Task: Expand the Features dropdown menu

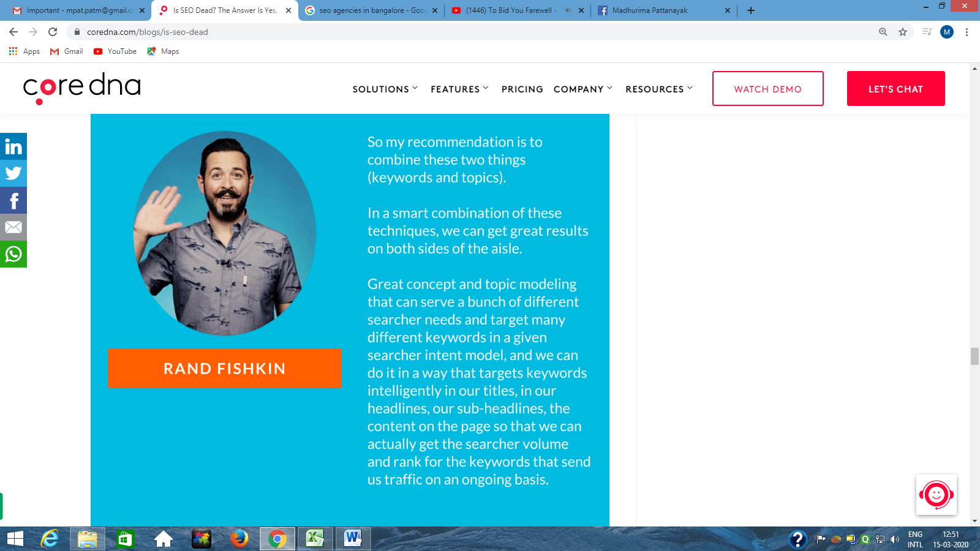Action: (x=459, y=89)
